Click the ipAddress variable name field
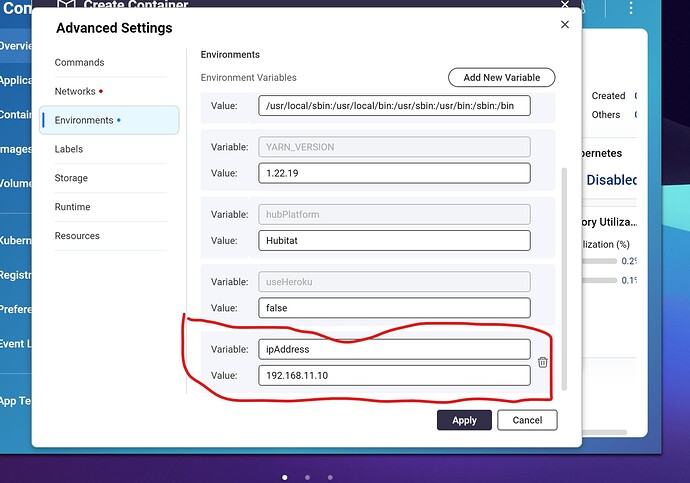This screenshot has width=690, height=483. coord(393,349)
